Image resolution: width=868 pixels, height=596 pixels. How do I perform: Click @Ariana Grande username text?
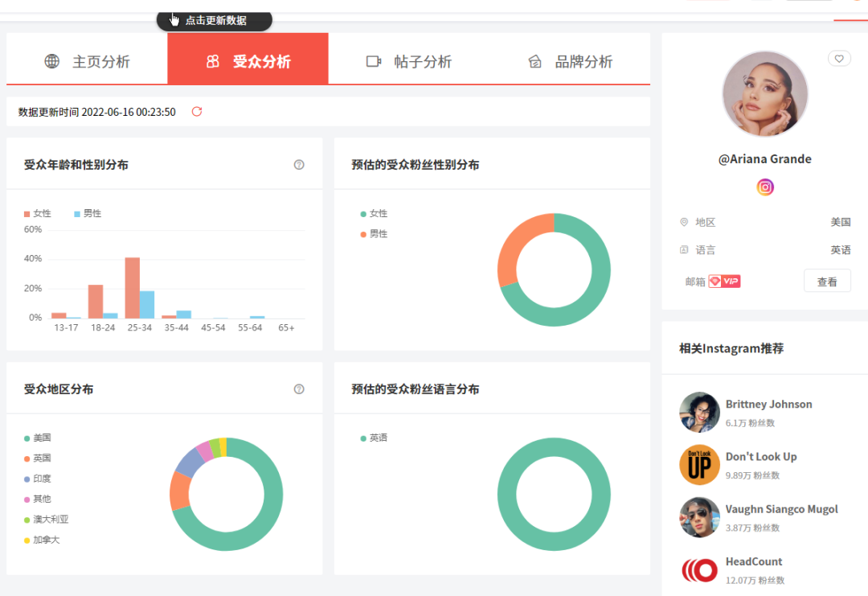765,159
